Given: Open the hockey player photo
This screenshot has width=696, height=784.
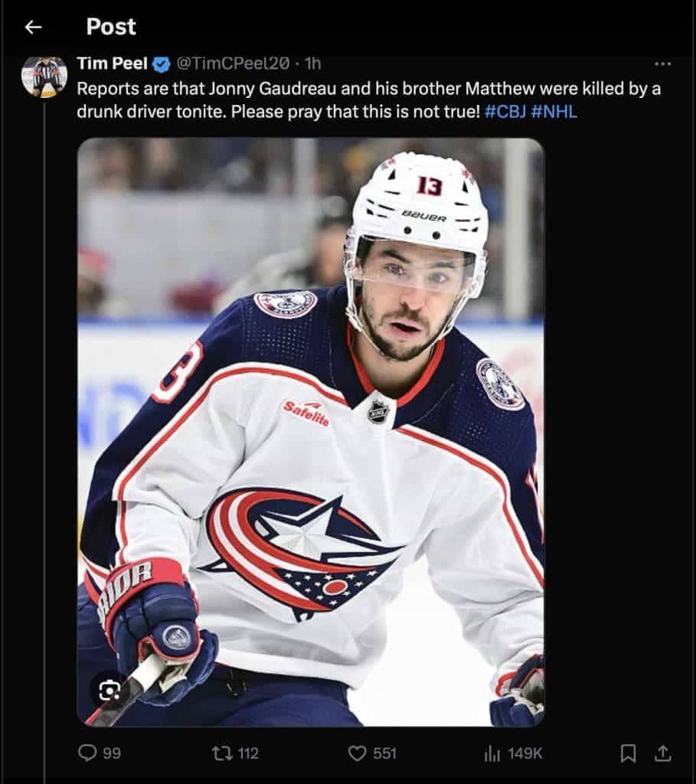Looking at the screenshot, I should (311, 432).
